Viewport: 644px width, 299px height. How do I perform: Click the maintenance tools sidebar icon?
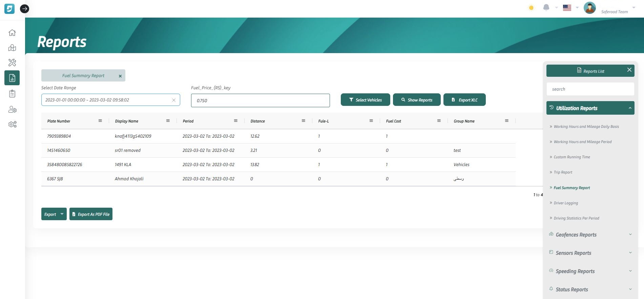click(x=12, y=63)
